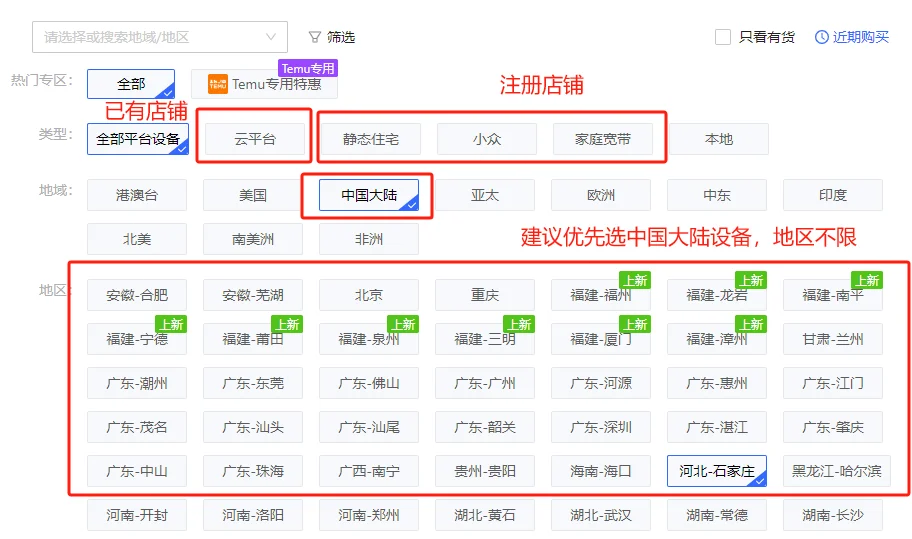Select area 广东-江门
This screenshot has width=912, height=539.
click(833, 383)
